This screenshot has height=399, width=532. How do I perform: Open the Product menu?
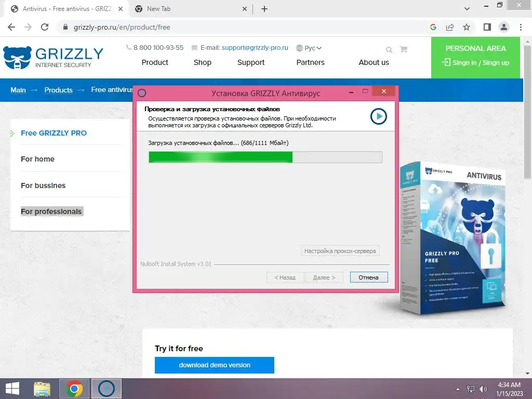155,62
